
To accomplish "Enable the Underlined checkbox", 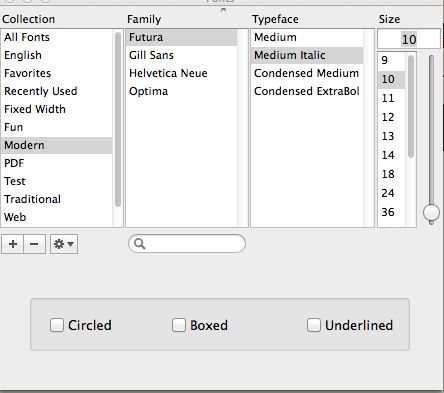I will pos(314,325).
